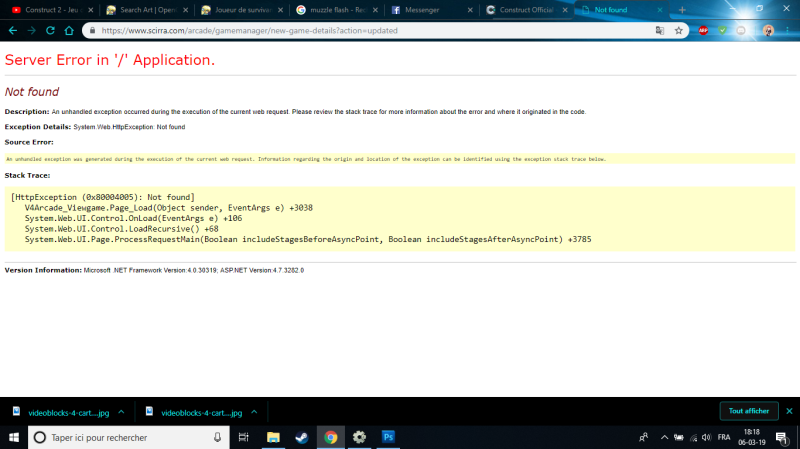
Task: Click the italic Not found heading
Action: (32, 92)
